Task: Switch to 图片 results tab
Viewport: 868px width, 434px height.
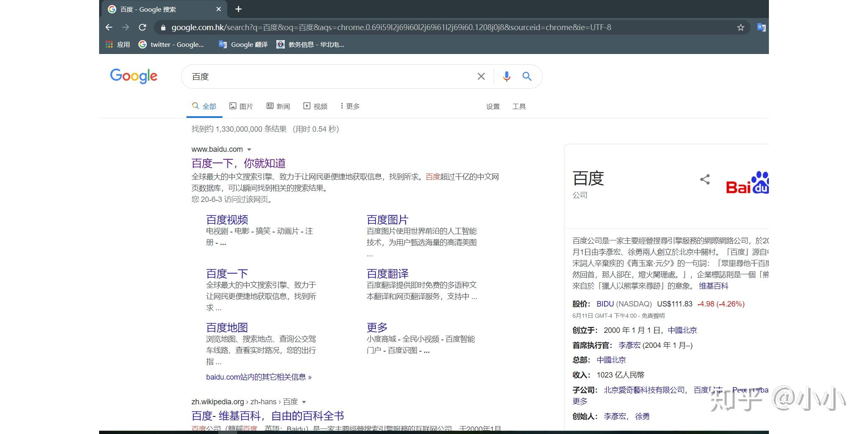Action: (241, 106)
